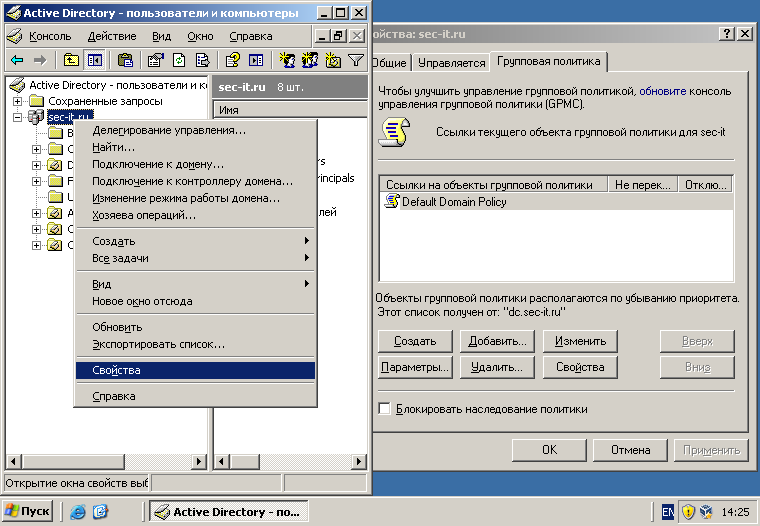
Task: Click the Создать button in dialog
Action: coord(415,341)
